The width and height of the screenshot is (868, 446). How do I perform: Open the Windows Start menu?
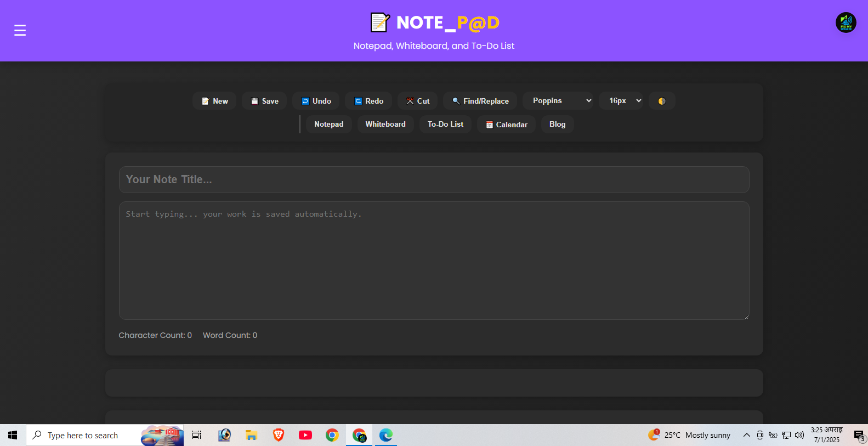13,435
